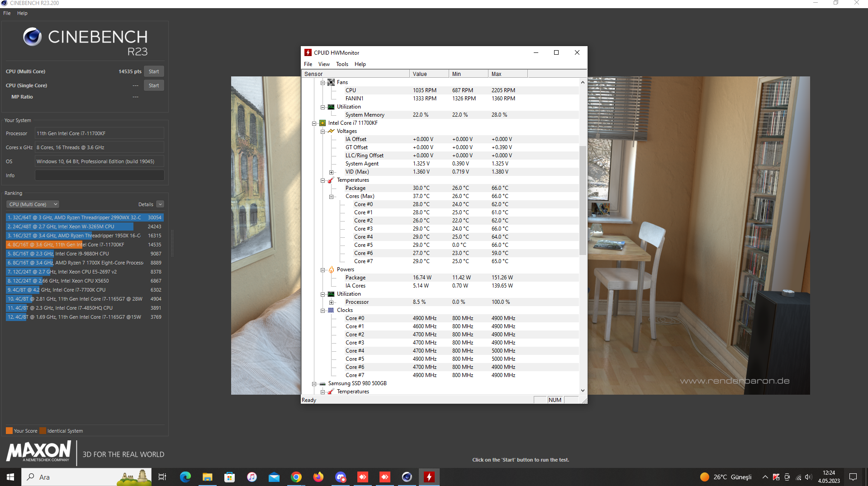Select highlighted ranking row Core i7-11700KF
Image resolution: width=868 pixels, height=486 pixels.
tap(85, 245)
